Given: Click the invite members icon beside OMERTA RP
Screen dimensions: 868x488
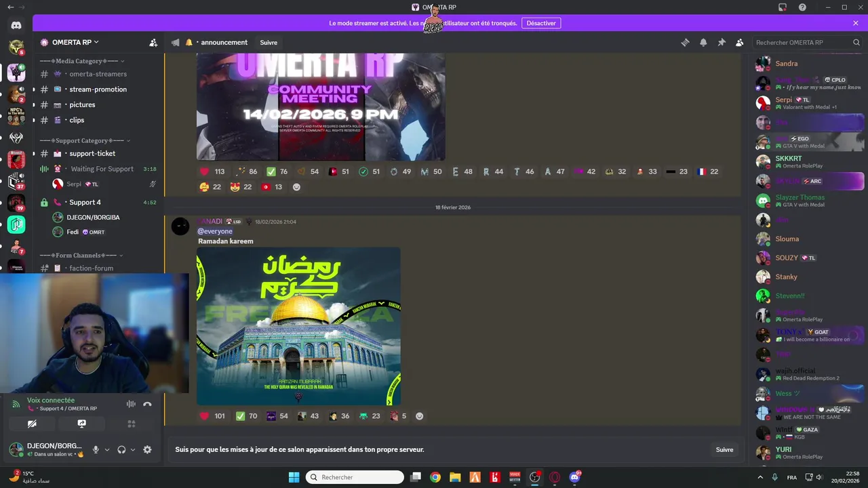Looking at the screenshot, I should click(x=153, y=42).
